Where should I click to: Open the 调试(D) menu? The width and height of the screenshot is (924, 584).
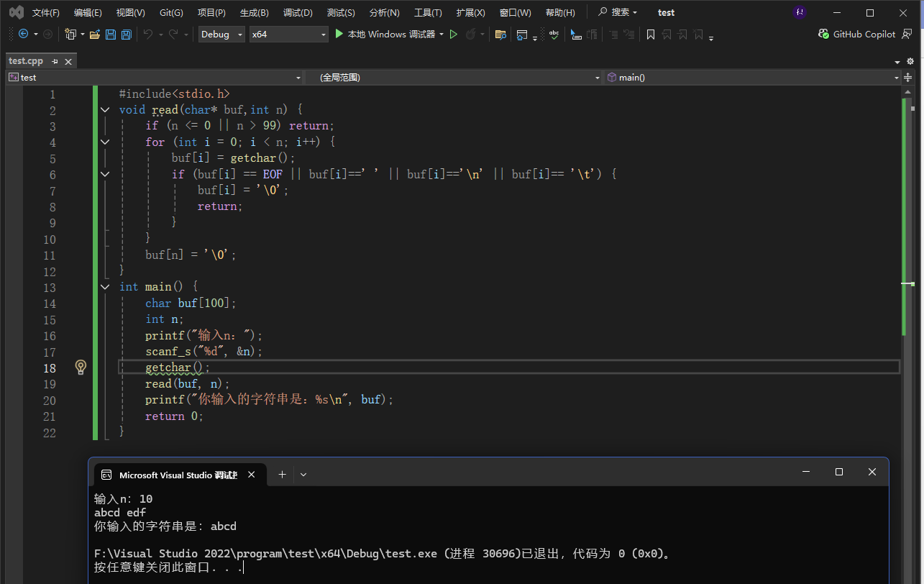[x=298, y=13]
